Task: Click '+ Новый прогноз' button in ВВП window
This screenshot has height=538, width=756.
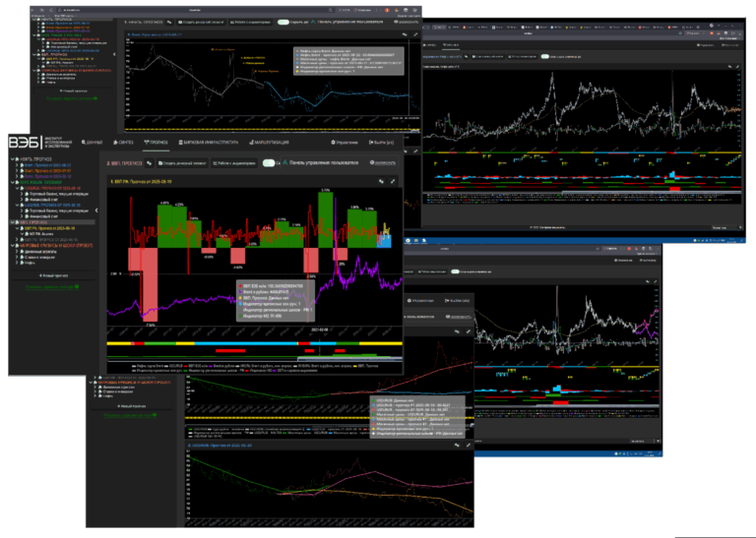Action: tap(53, 276)
